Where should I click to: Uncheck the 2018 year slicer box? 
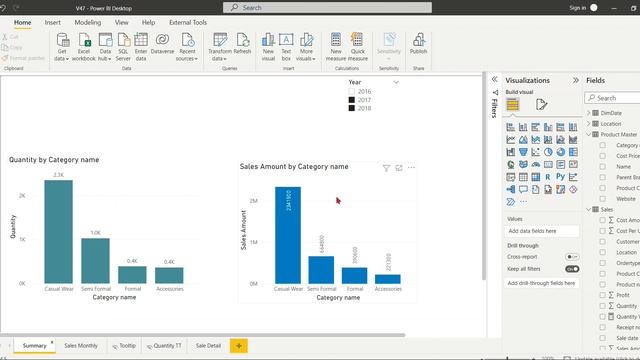352,108
